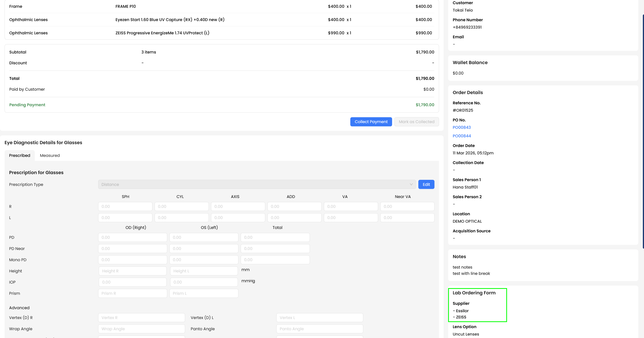
Task: Switch to the Measured tab
Action: pos(50,156)
